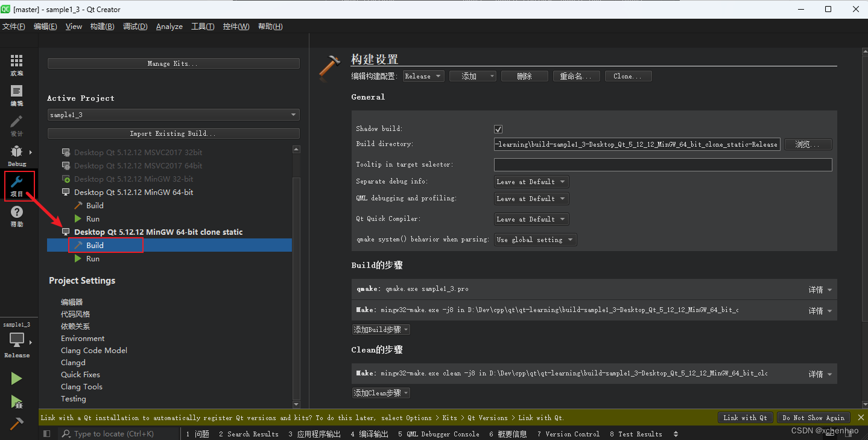Open the Help (帮助) mode

pos(16,216)
